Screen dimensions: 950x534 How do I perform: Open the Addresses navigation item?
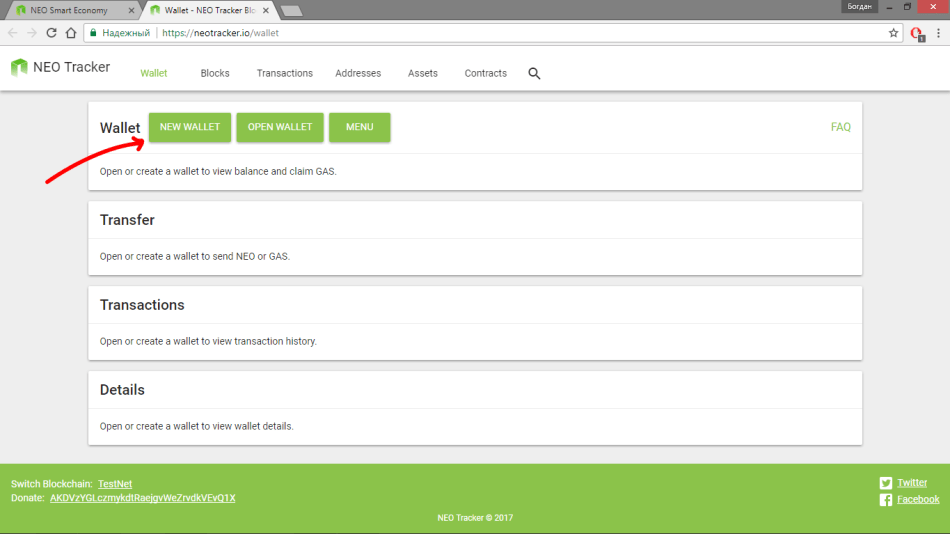[x=357, y=73]
